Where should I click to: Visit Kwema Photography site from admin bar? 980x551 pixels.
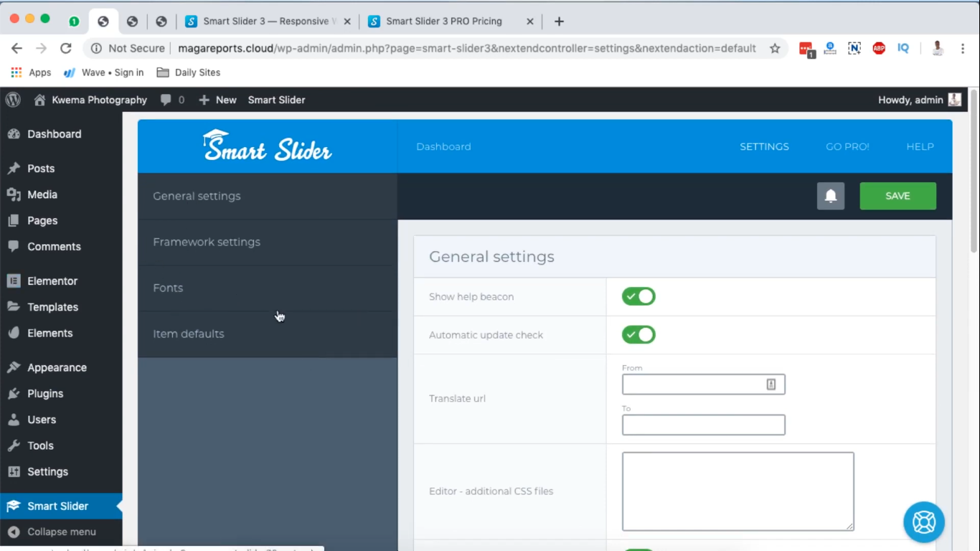point(90,100)
